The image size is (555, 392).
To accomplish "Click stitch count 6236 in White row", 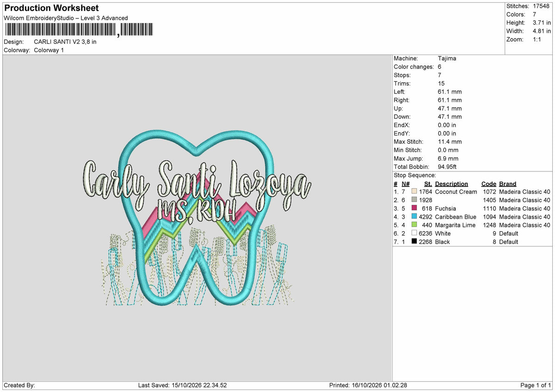I will point(425,233).
